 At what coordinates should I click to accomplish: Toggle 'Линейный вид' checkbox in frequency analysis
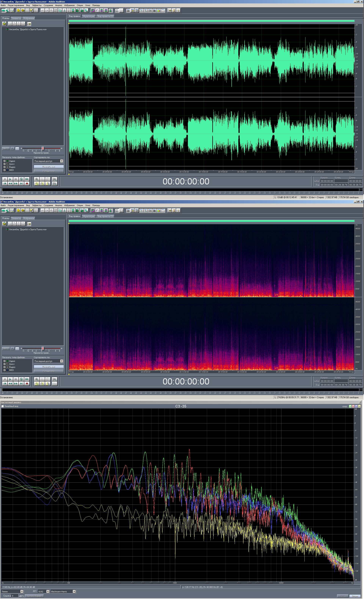(x=3, y=406)
